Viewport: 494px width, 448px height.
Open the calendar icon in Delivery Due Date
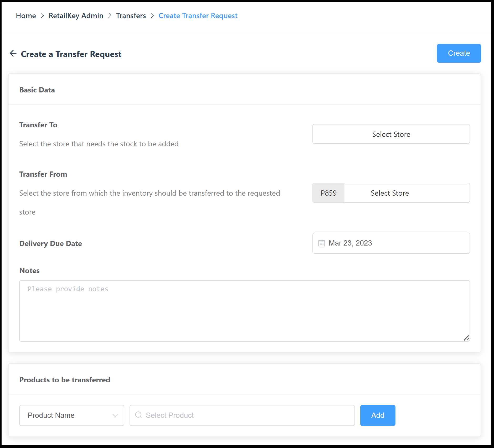click(x=321, y=243)
